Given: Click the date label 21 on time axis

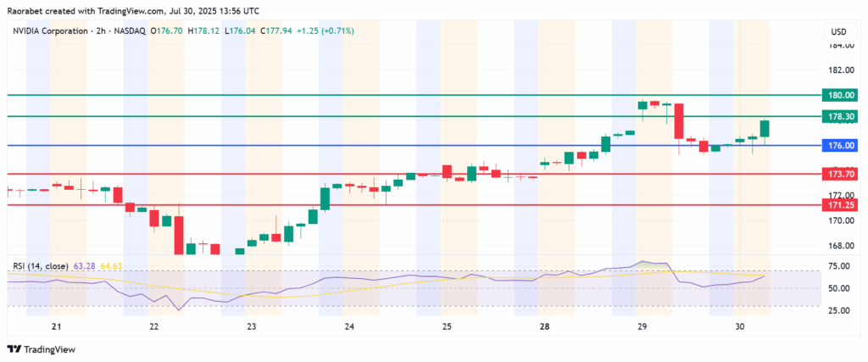Looking at the screenshot, I should coord(56,327).
